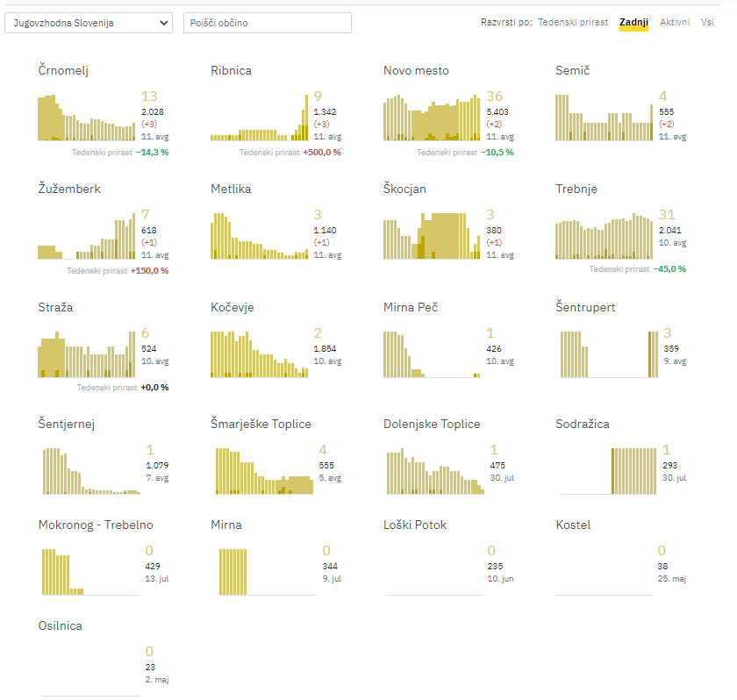This screenshot has width=737, height=700.
Task: Select the Dolenjske Toplice heading
Action: [x=432, y=424]
